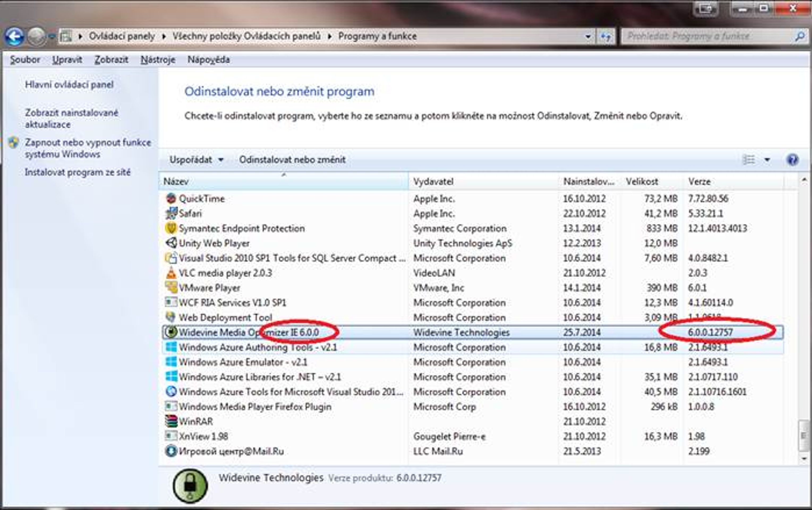The width and height of the screenshot is (812, 510).
Task: Click the Safari program icon
Action: pyautogui.click(x=171, y=213)
